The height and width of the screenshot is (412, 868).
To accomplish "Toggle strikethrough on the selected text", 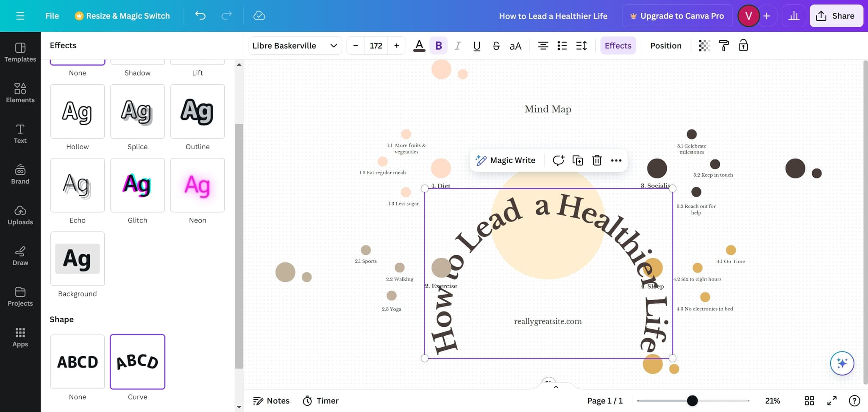I will [496, 46].
